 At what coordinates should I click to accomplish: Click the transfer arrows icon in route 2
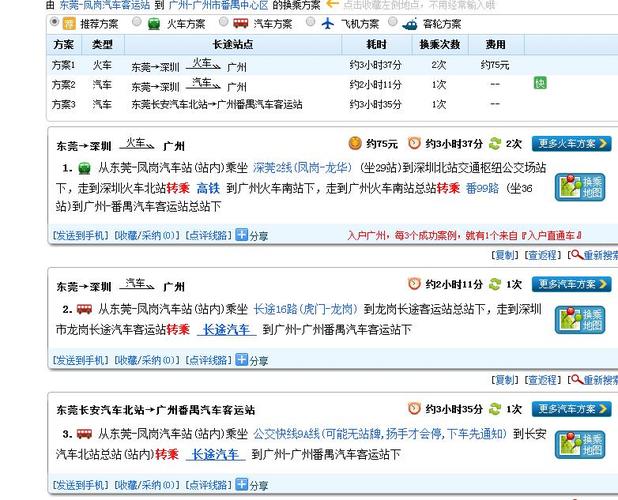495,284
